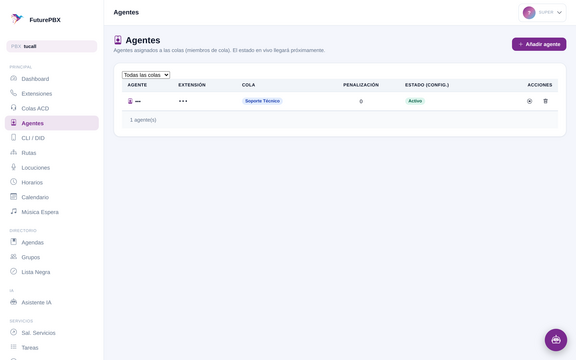Open Agendas directory page
576x360 pixels.
[x=51, y=242]
